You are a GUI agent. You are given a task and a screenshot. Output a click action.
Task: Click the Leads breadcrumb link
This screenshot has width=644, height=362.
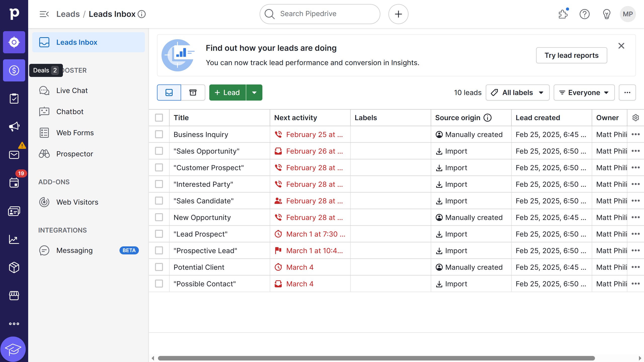point(68,14)
